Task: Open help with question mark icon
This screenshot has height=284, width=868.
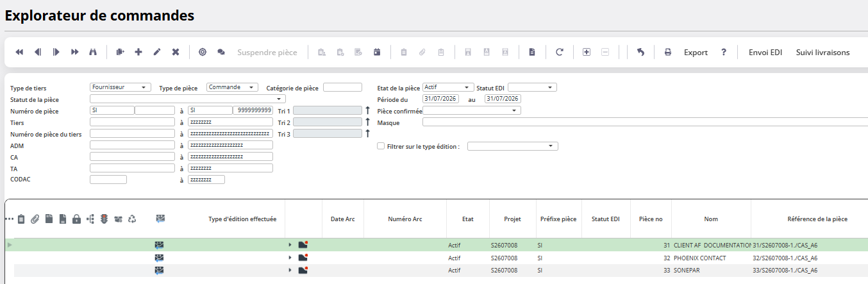Action: point(724,52)
